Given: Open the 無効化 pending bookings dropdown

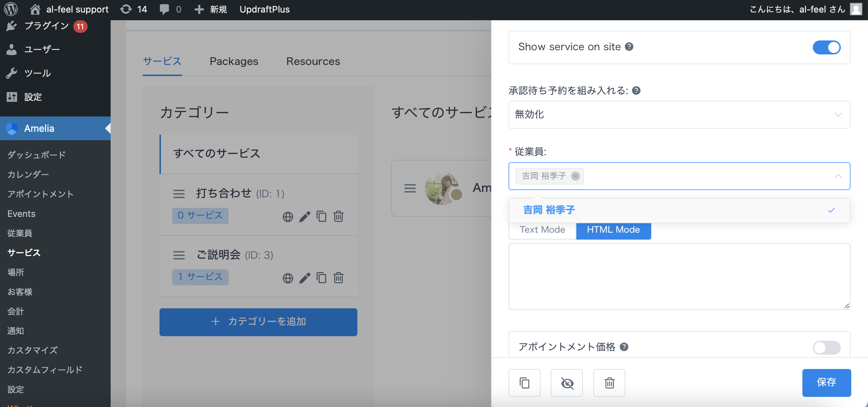Looking at the screenshot, I should pos(679,115).
